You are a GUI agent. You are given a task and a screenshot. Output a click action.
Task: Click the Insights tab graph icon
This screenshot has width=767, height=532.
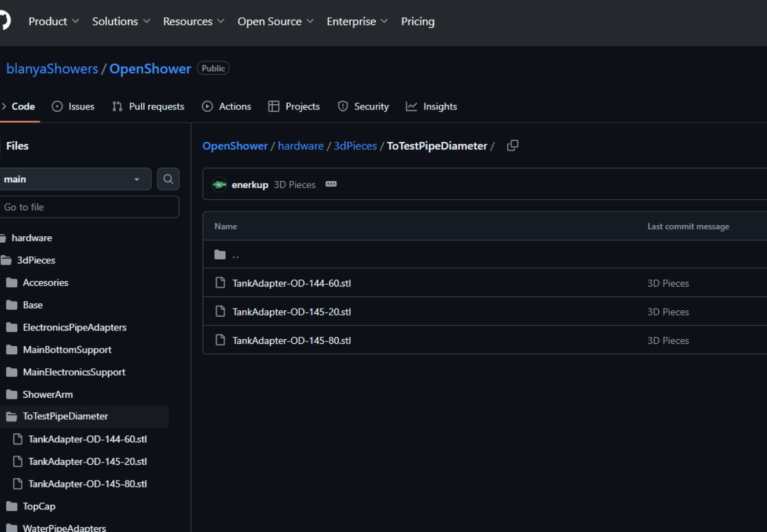coord(412,107)
